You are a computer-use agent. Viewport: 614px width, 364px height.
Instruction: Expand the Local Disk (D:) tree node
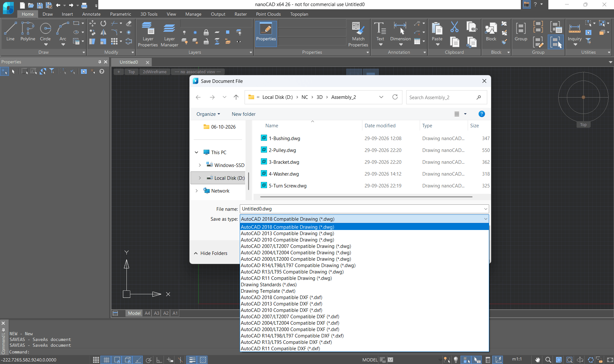(x=200, y=178)
